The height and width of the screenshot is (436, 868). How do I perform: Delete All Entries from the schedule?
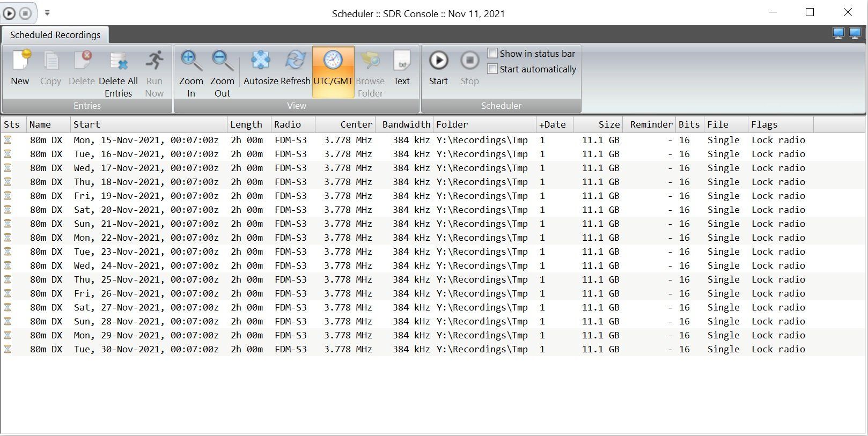pyautogui.click(x=118, y=73)
